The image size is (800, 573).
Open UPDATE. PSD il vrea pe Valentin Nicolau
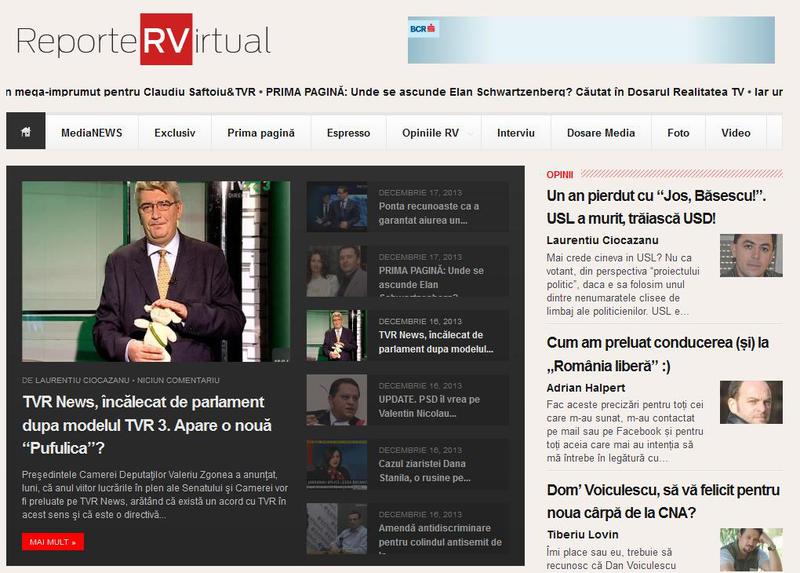tap(429, 406)
